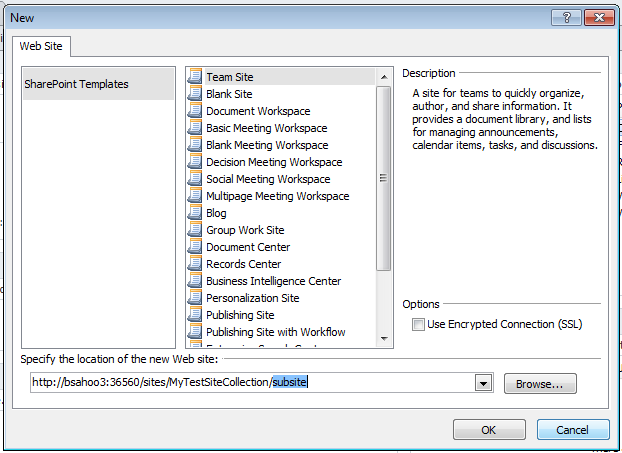Pick the Personalization Site label
622x453 pixels.
coord(253,298)
